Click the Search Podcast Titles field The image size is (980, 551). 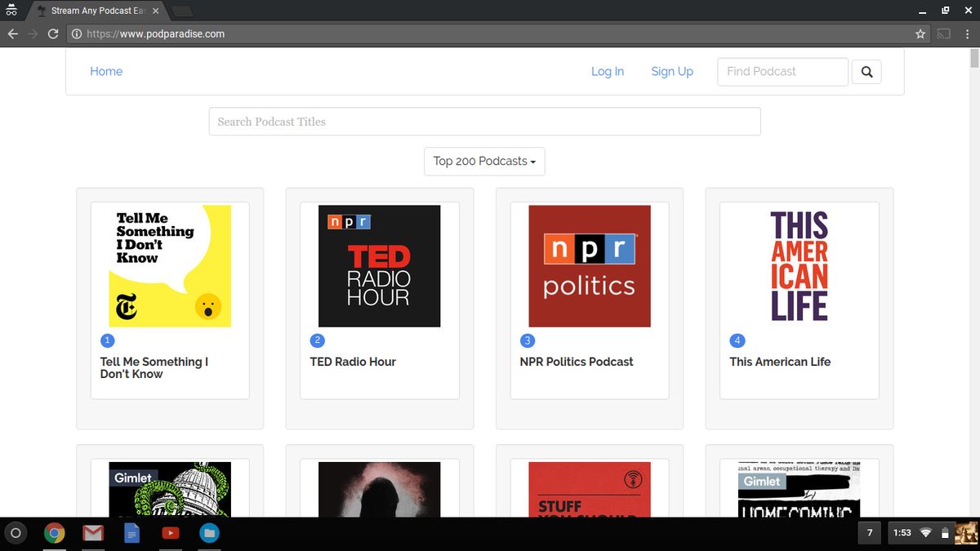(484, 121)
